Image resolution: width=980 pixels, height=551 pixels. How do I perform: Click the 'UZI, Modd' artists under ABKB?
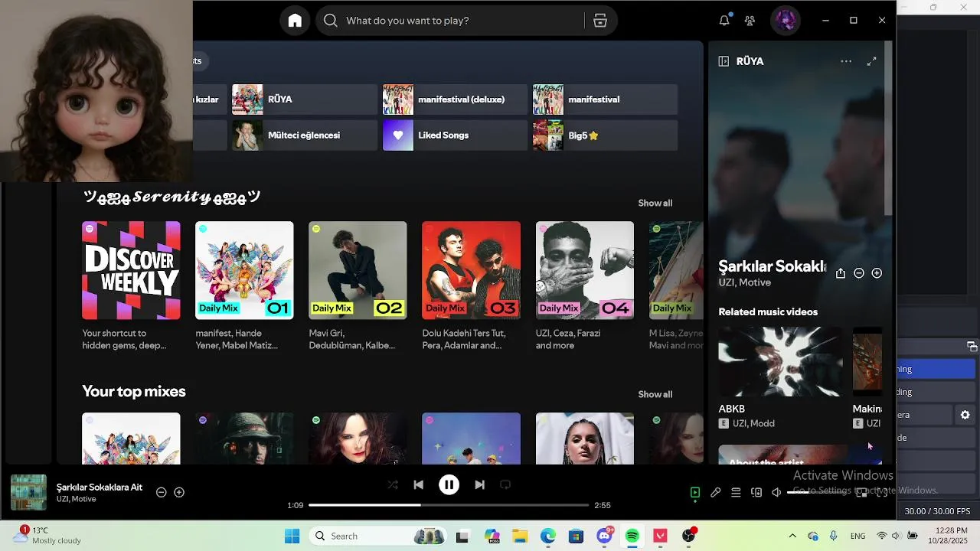753,423
